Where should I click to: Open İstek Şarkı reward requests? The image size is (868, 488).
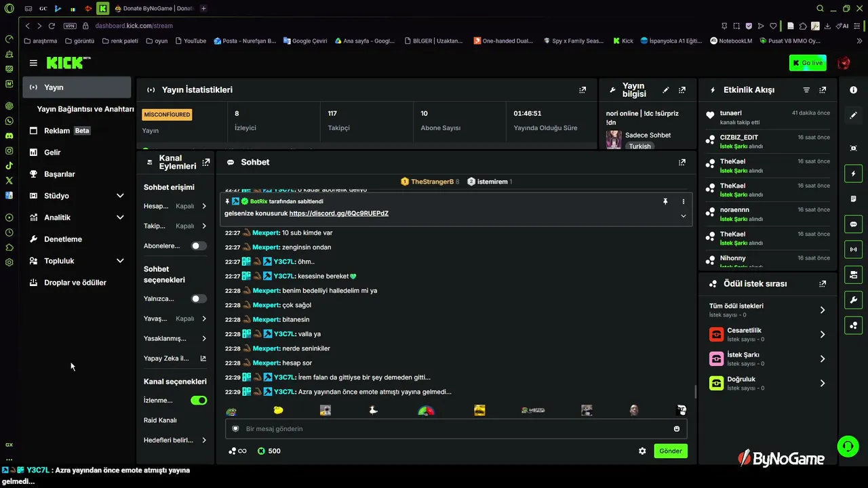(x=767, y=359)
